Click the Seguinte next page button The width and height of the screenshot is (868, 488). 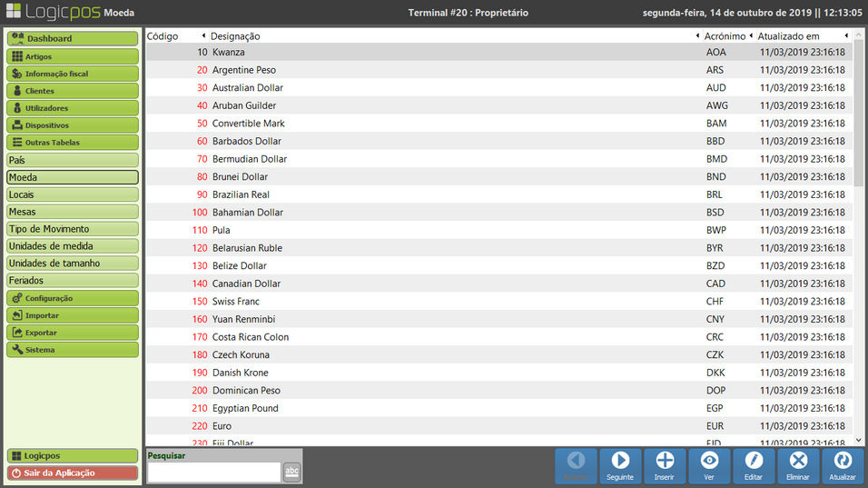point(620,465)
